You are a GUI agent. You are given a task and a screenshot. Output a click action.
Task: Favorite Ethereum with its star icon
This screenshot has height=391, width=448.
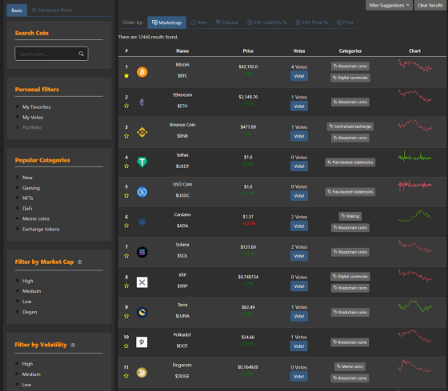coord(126,106)
